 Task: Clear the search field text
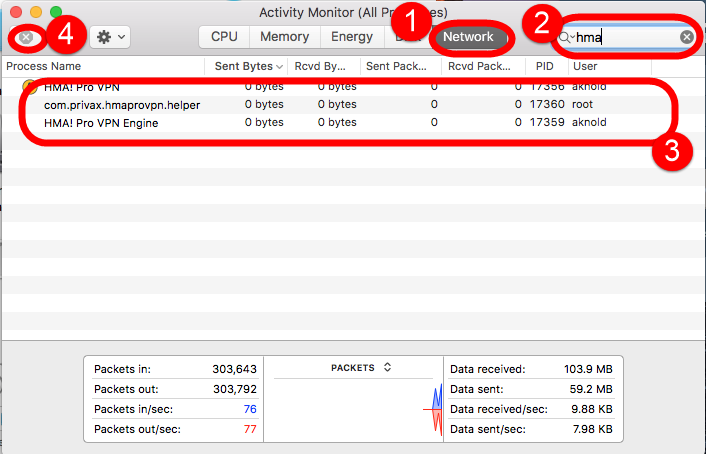[687, 37]
